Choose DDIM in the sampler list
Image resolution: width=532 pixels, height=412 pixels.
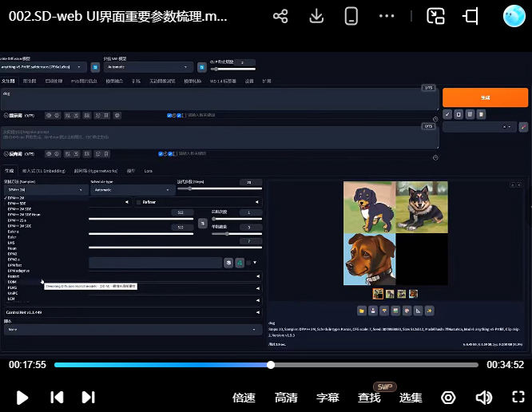12,282
